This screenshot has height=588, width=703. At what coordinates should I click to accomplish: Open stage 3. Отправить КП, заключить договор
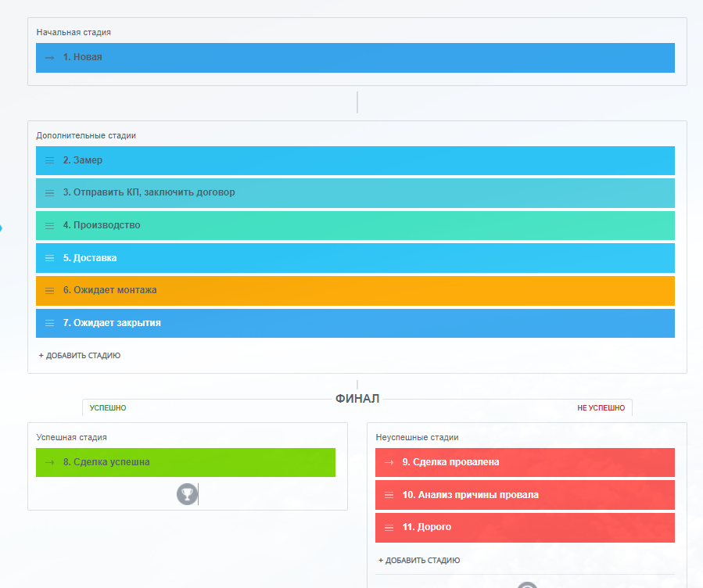(149, 192)
